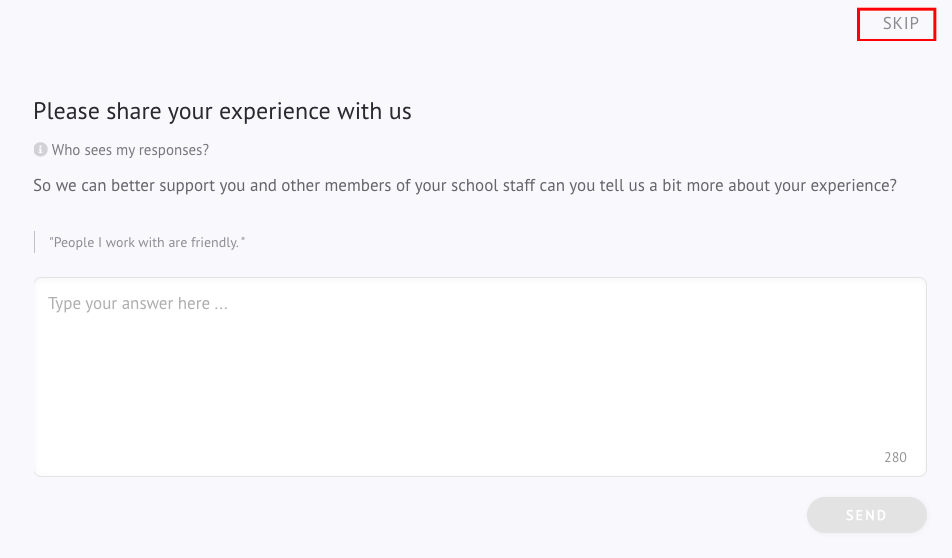Click the People I work with are friendly quote
The image size is (952, 558).
147,242
